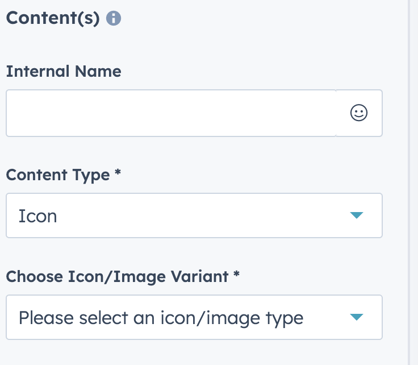Expand the icon/image type selector chevron

(356, 317)
